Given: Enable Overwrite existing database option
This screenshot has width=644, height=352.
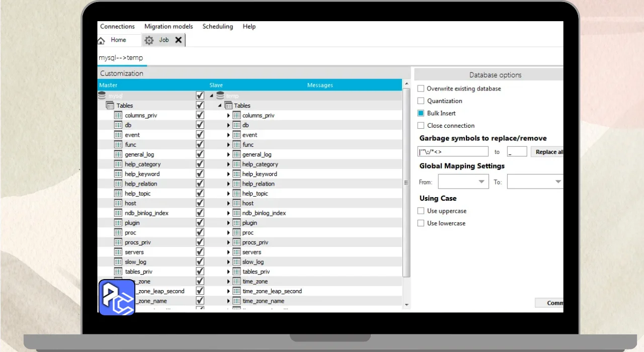Looking at the screenshot, I should click(x=421, y=89).
